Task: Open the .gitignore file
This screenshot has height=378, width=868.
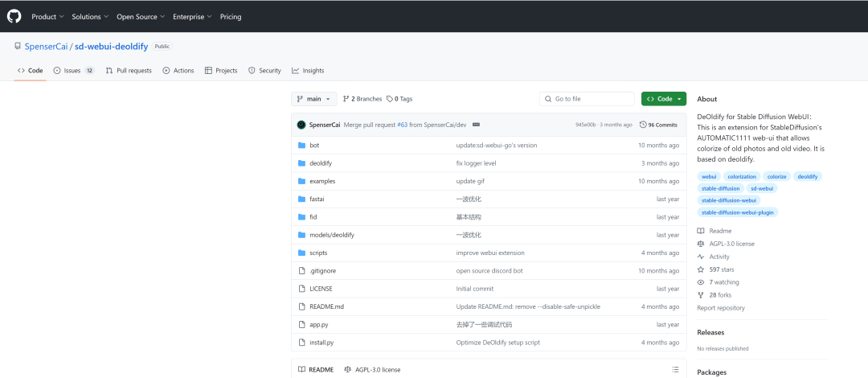Action: click(323, 270)
